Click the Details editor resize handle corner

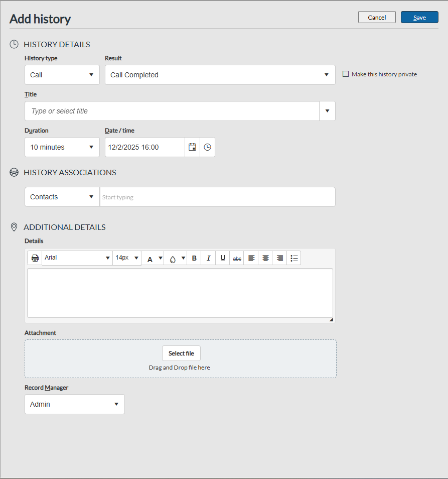point(331,319)
